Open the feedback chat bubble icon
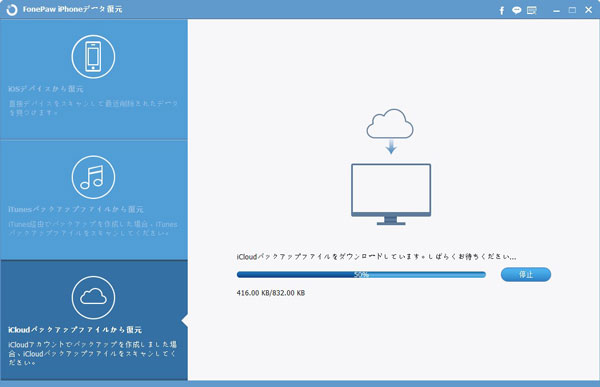Viewport: 600px width, 387px height. [517, 10]
